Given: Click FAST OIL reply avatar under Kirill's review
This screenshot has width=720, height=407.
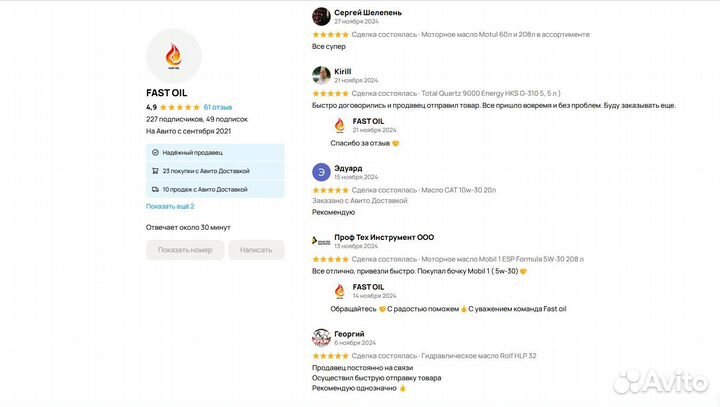Looking at the screenshot, I should [339, 125].
